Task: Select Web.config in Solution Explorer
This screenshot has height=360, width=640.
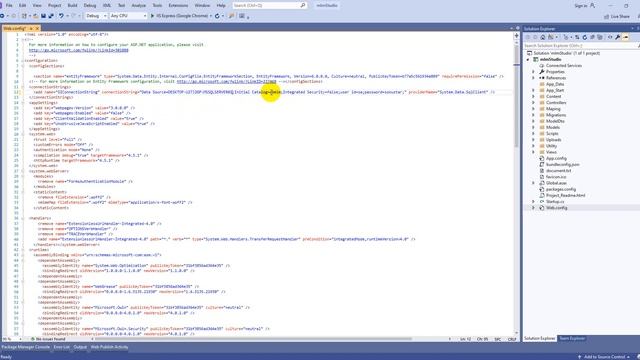Action: [x=556, y=208]
